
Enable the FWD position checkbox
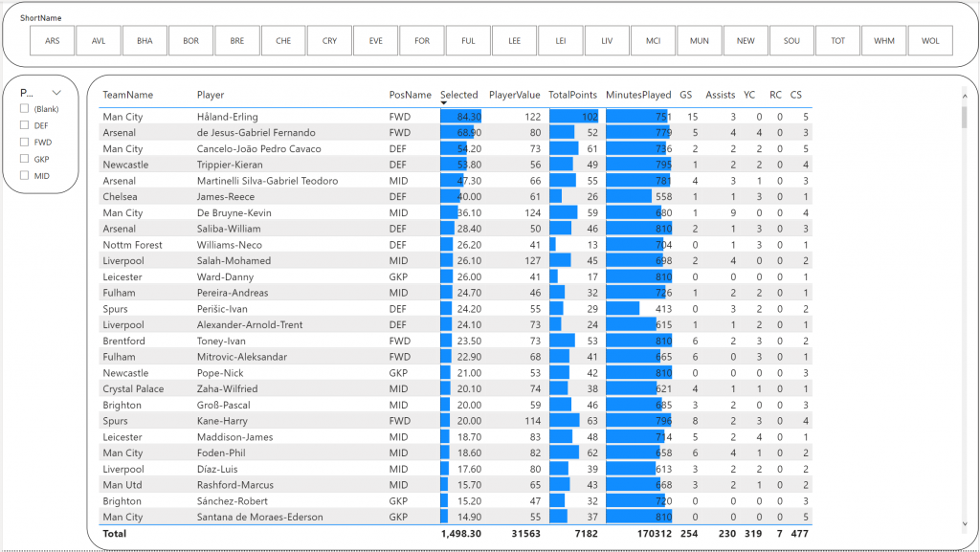[25, 142]
